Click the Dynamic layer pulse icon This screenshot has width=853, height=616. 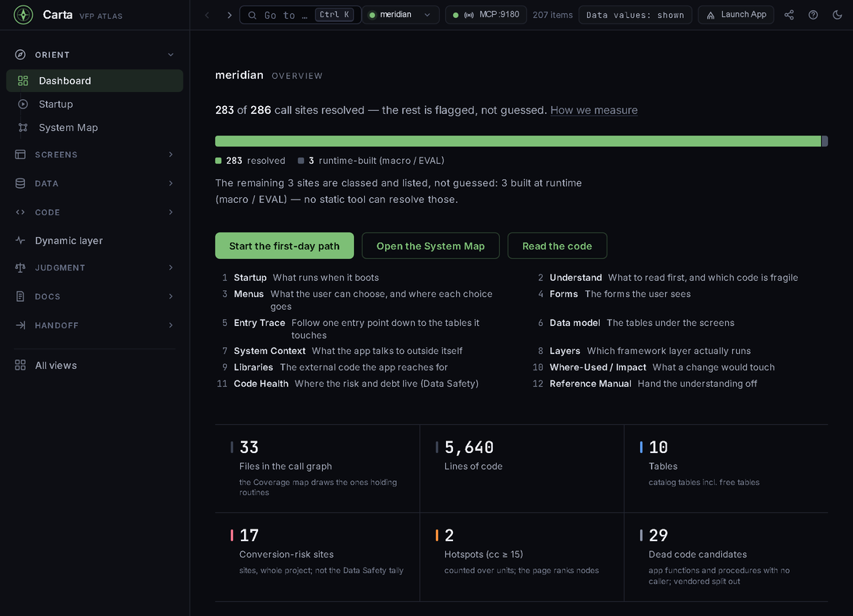(20, 240)
